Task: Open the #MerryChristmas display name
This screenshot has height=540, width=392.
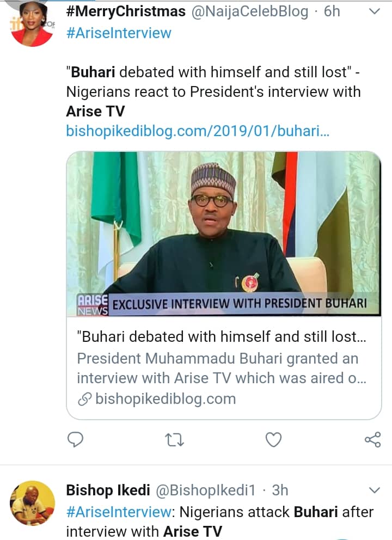Action: [x=126, y=11]
